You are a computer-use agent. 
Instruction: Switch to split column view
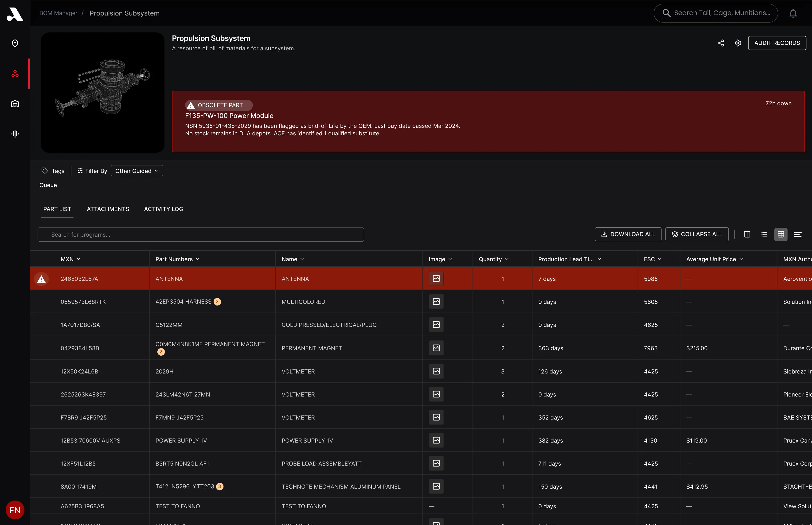click(747, 234)
